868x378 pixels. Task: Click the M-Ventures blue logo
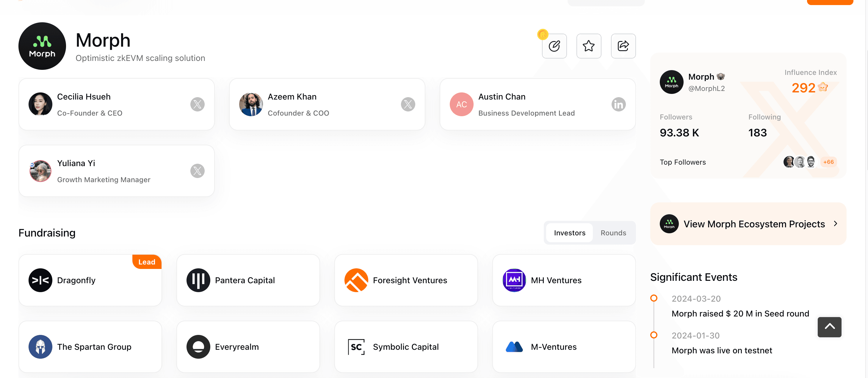pos(514,347)
